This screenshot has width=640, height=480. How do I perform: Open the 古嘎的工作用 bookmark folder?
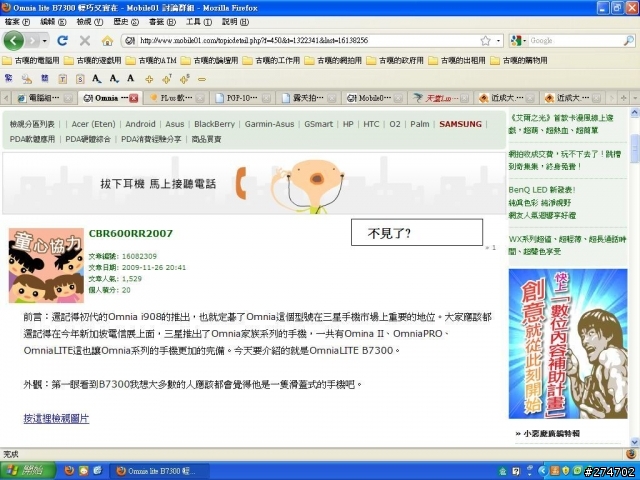[x=271, y=60]
